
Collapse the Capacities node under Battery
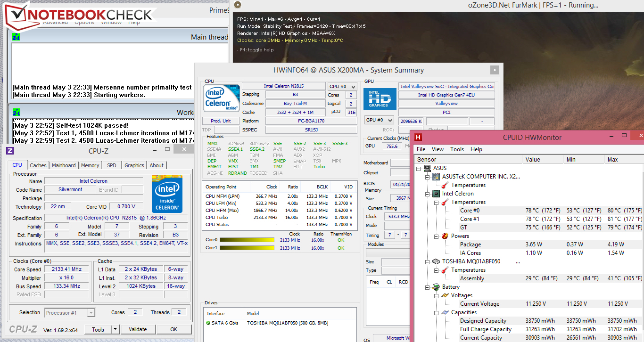coord(437,312)
